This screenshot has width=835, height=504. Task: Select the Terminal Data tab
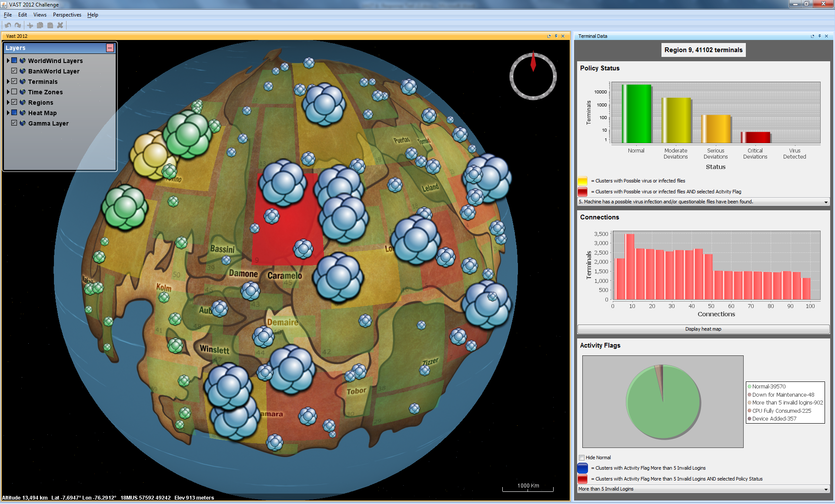coord(593,36)
